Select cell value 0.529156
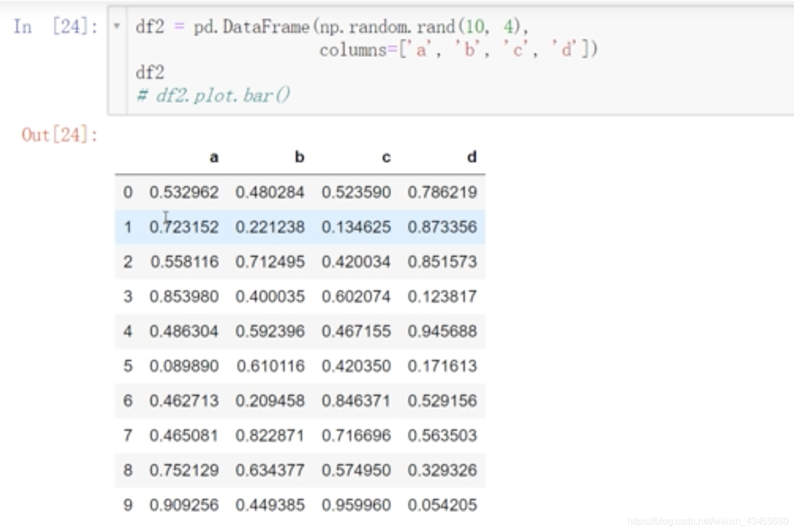This screenshot has height=532, width=794. pyautogui.click(x=442, y=400)
